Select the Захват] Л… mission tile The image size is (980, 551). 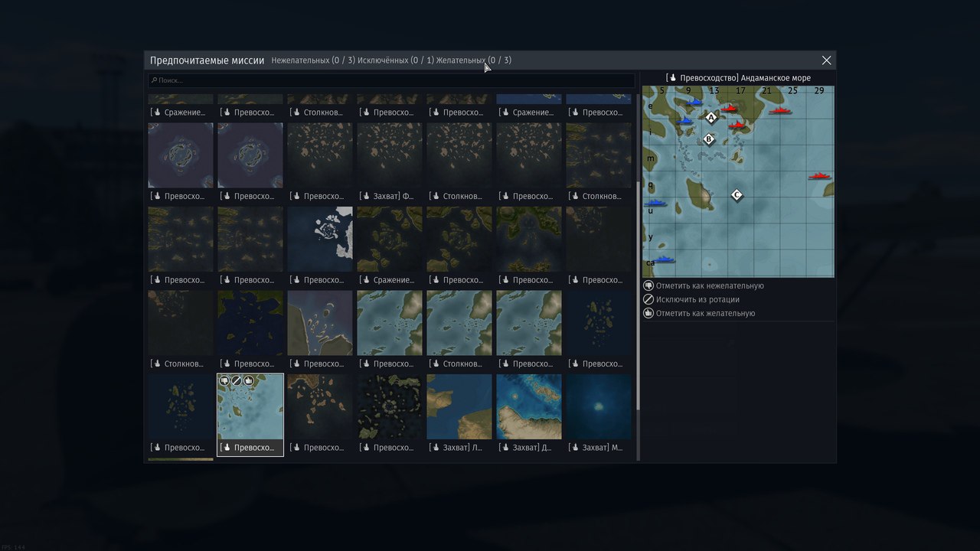click(459, 413)
